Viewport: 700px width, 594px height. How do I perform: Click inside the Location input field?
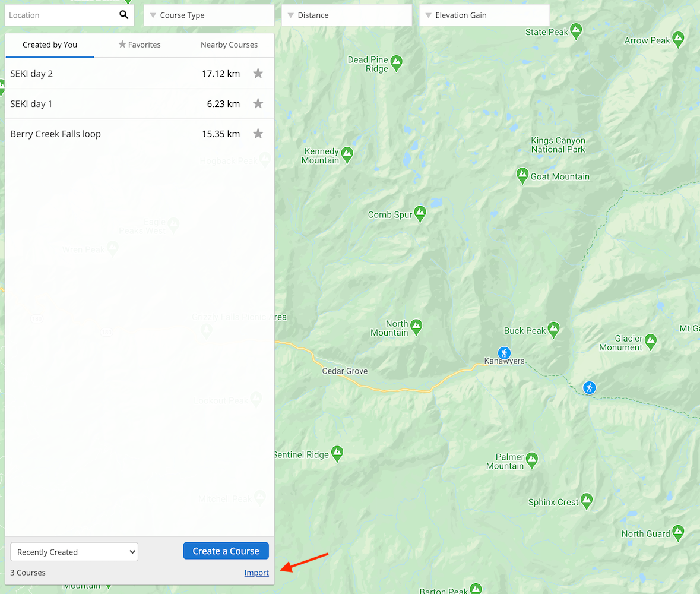click(59, 14)
